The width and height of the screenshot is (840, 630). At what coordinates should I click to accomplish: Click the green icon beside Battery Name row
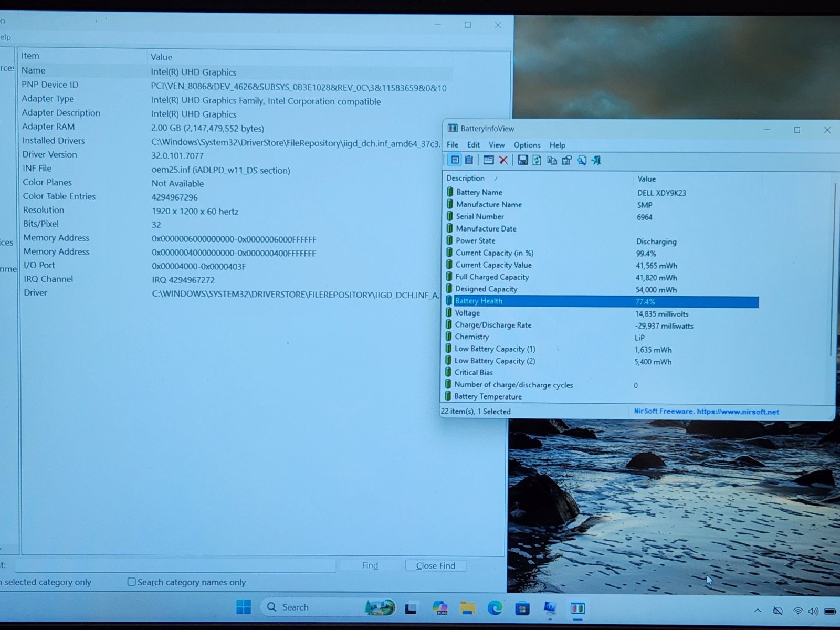coord(450,192)
